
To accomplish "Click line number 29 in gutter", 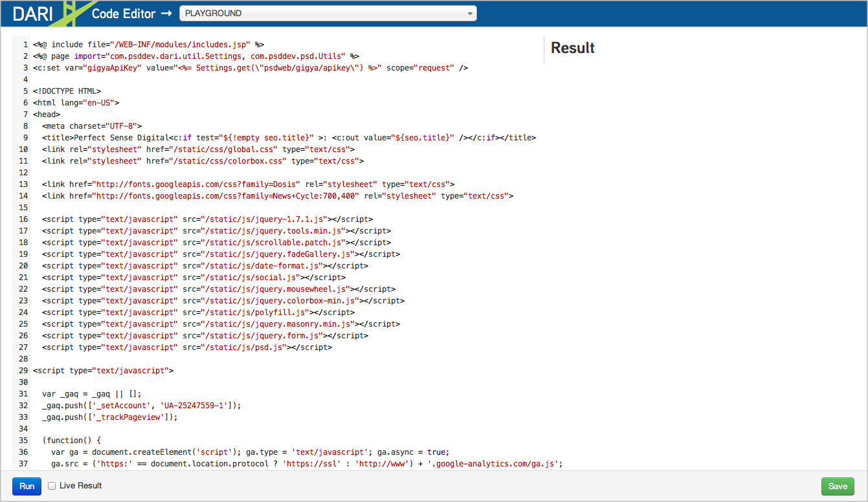I will 23,371.
